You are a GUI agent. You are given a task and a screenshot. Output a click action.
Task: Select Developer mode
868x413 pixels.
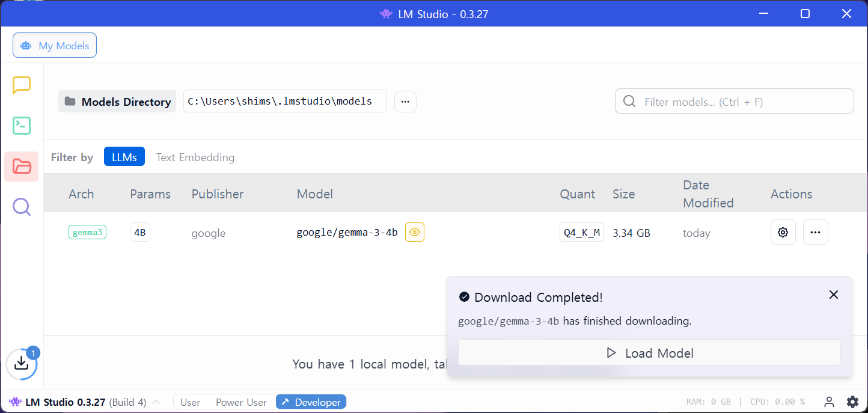tap(311, 402)
